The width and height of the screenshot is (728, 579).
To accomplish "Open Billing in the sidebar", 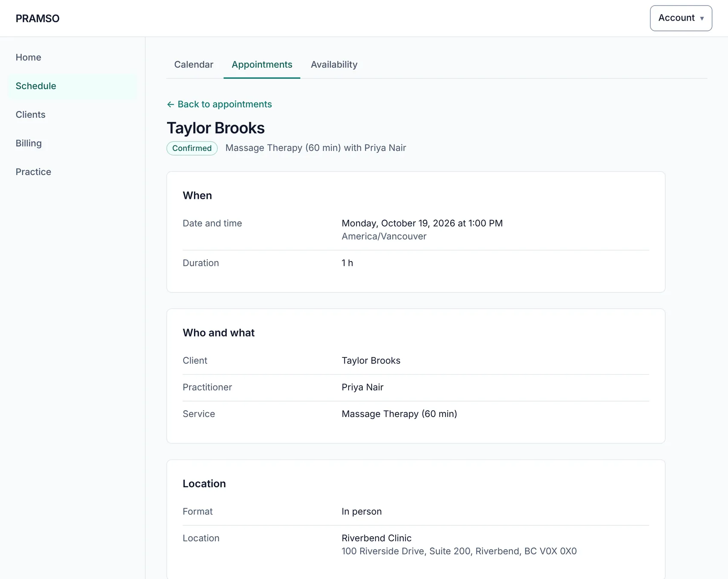I will coord(72,143).
